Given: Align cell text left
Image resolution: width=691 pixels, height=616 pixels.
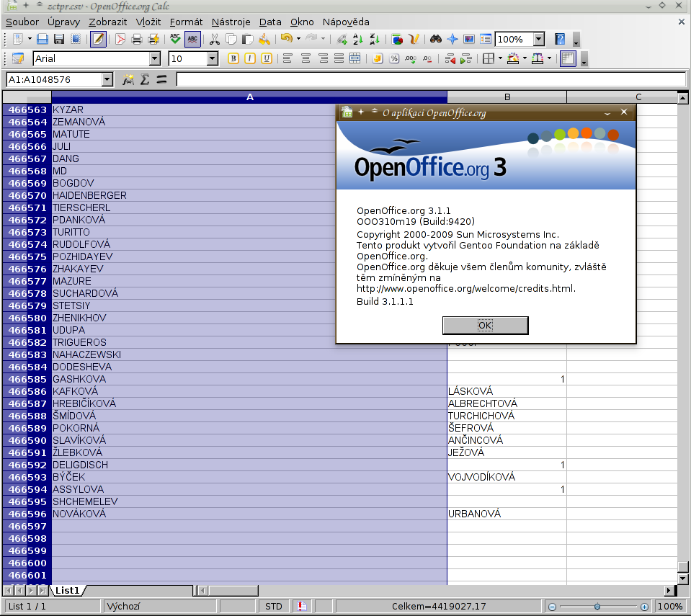Looking at the screenshot, I should [287, 58].
